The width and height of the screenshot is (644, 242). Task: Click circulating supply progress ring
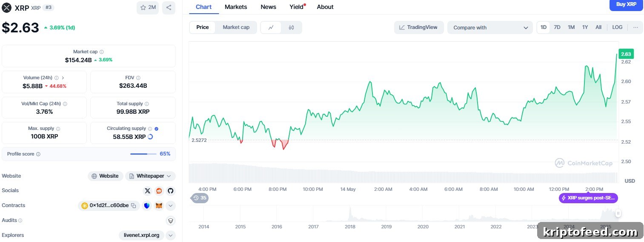point(150,137)
